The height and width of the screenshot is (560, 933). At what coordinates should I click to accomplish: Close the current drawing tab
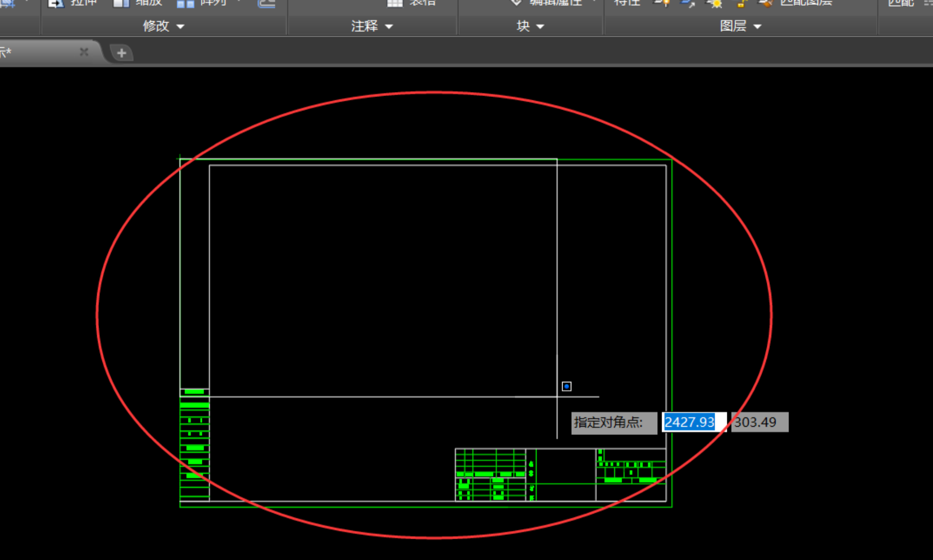coord(84,52)
